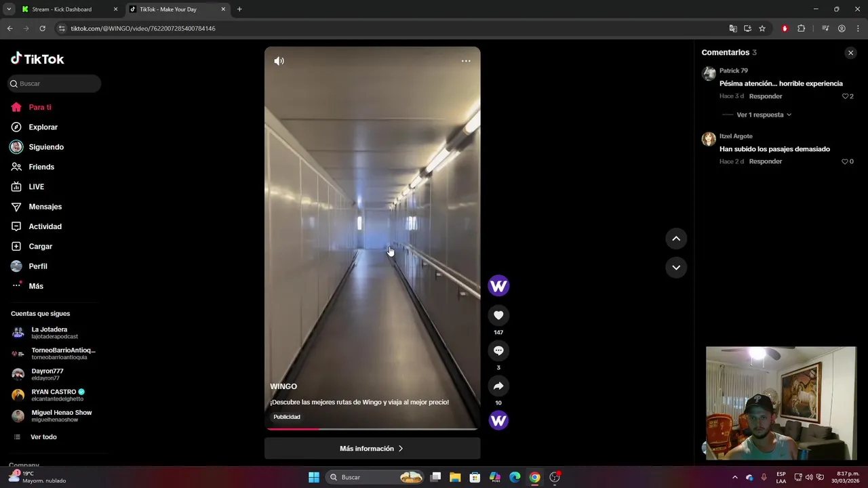This screenshot has width=868, height=488.
Task: Like Patrick 79's comment
Action: [846, 96]
